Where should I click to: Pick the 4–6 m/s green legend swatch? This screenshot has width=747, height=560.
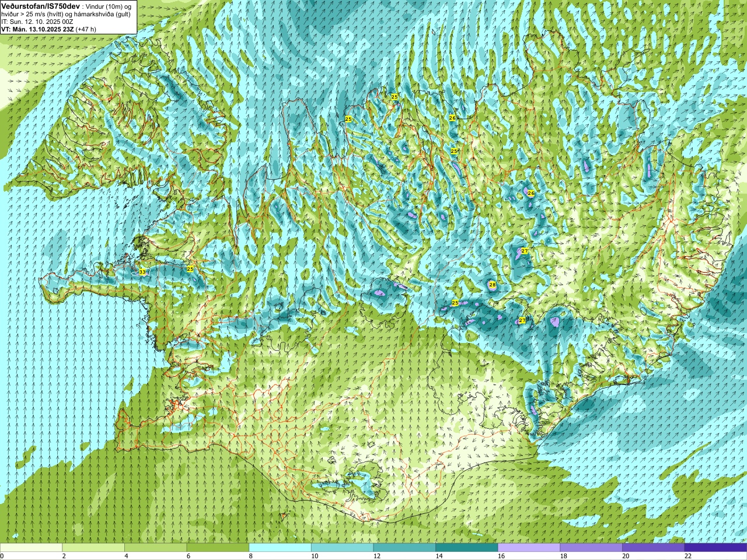155,548
